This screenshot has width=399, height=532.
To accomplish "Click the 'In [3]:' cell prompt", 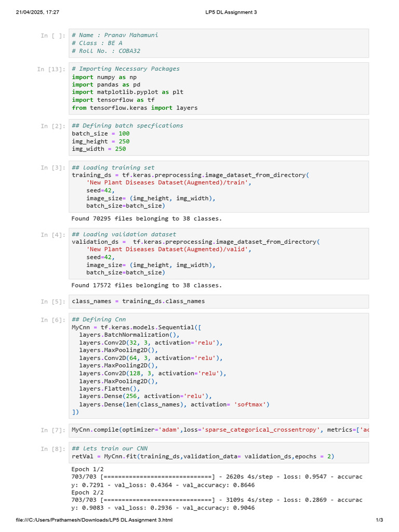I will 53,168.
